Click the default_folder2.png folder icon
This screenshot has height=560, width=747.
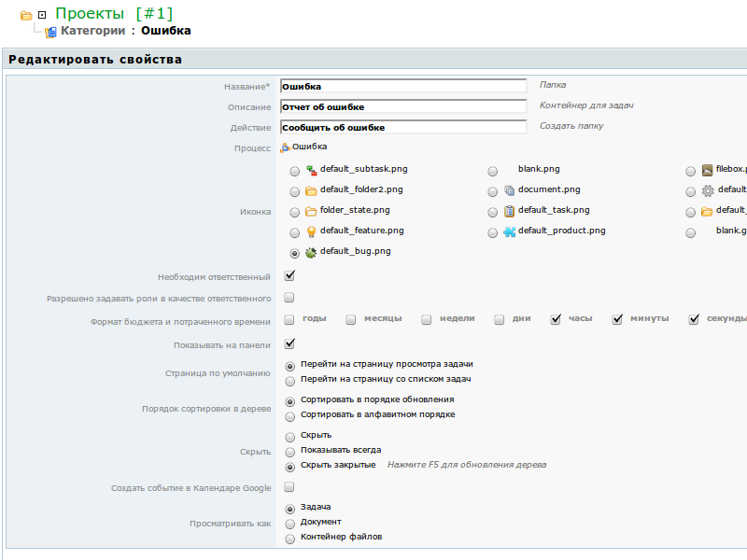[x=311, y=190]
